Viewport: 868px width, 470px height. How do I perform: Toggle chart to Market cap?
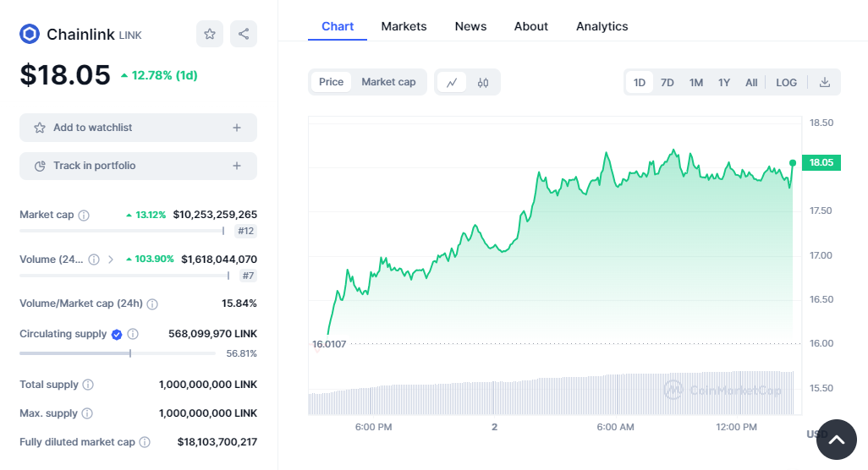tap(388, 82)
